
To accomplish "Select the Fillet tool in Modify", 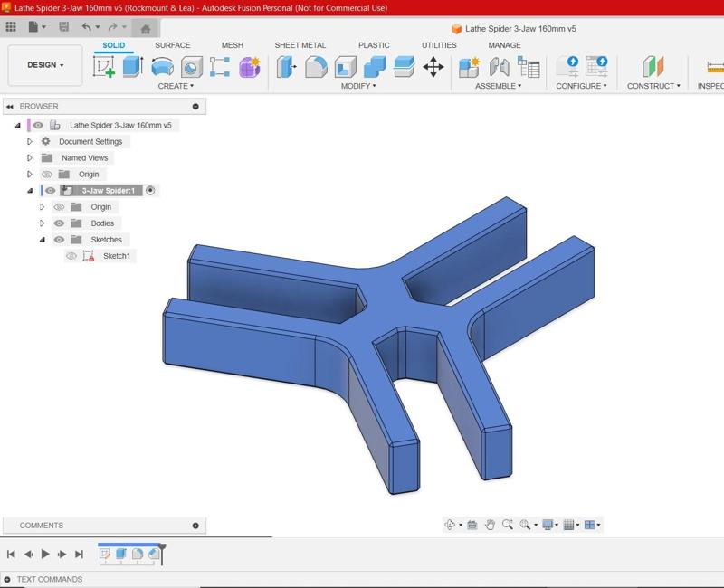I will (316, 67).
